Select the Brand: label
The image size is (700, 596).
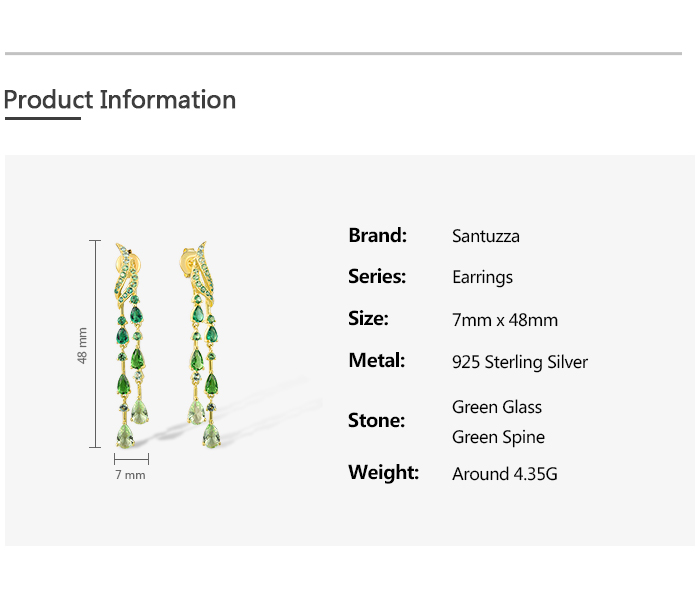(377, 236)
